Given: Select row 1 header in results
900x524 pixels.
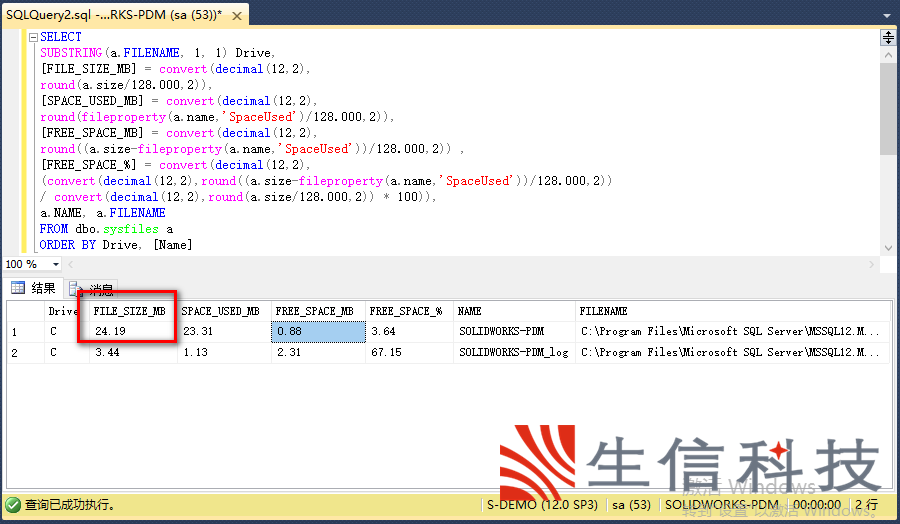Looking at the screenshot, I should tap(26, 332).
